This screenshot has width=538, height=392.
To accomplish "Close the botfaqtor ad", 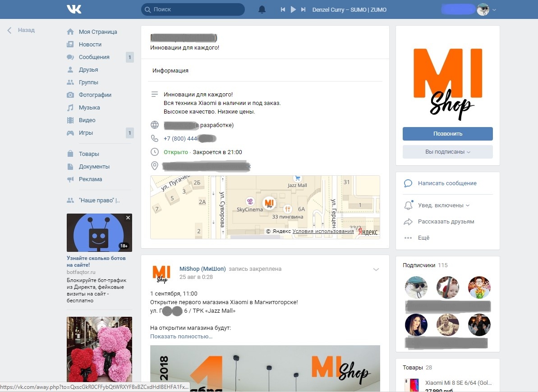I will [x=128, y=218].
